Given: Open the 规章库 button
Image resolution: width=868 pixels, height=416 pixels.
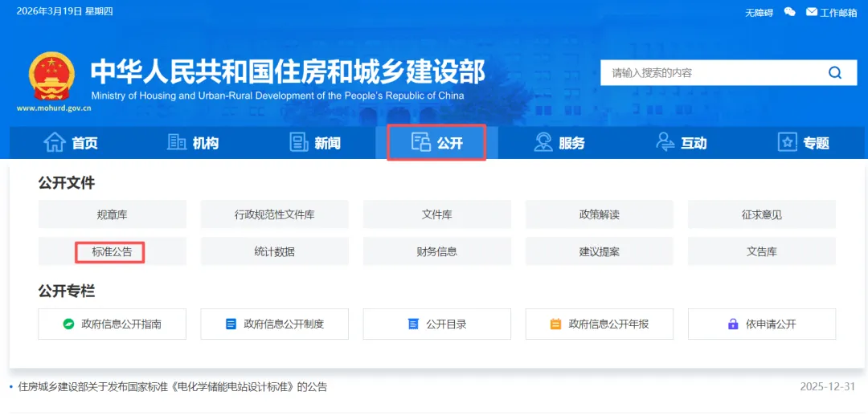Looking at the screenshot, I should click(x=113, y=214).
